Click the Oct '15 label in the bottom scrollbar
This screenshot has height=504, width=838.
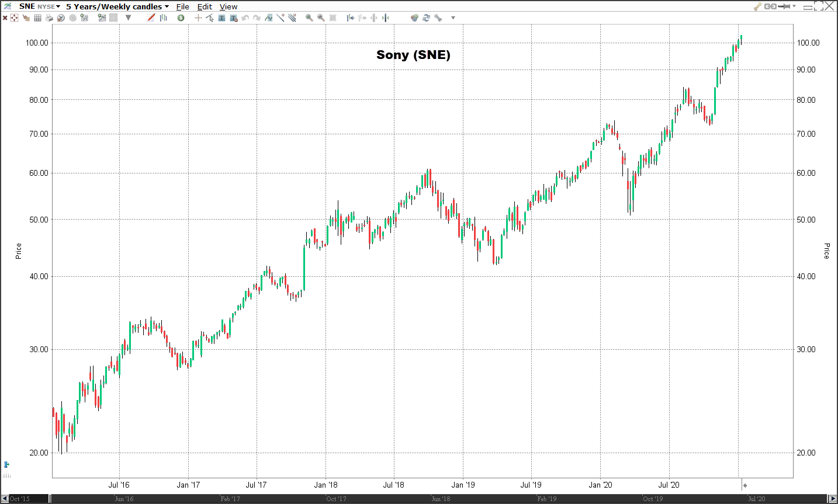[x=19, y=499]
